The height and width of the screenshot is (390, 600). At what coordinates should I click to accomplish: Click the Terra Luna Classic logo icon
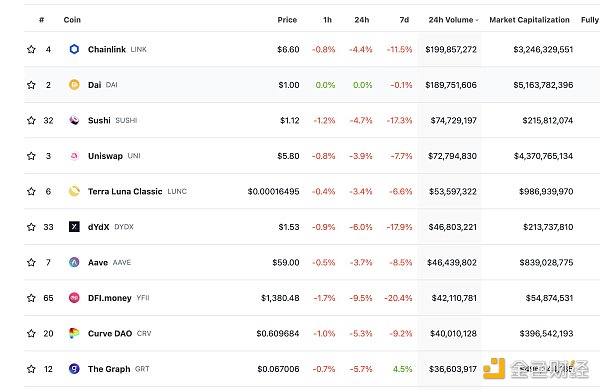pos(74,191)
